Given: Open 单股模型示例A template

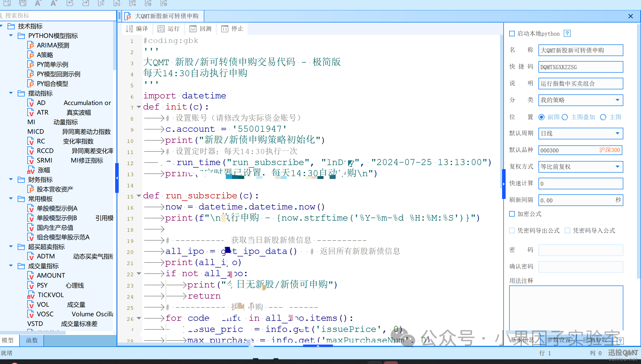Looking at the screenshot, I should coord(53,209).
